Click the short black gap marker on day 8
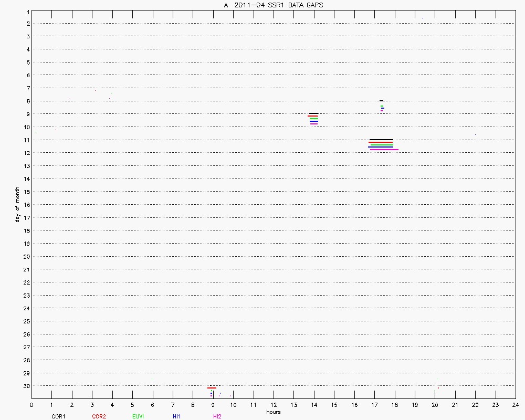525x420 pixels. coord(381,101)
